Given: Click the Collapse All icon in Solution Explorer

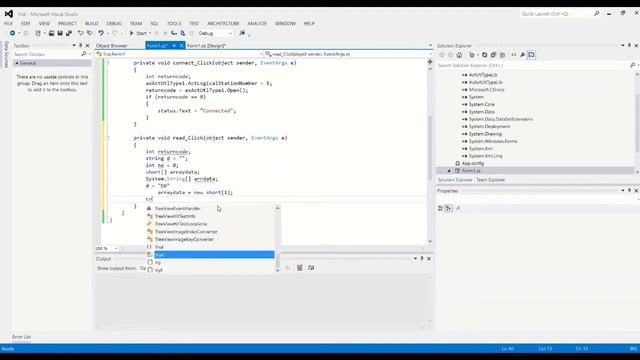Looking at the screenshot, I should (x=493, y=55).
